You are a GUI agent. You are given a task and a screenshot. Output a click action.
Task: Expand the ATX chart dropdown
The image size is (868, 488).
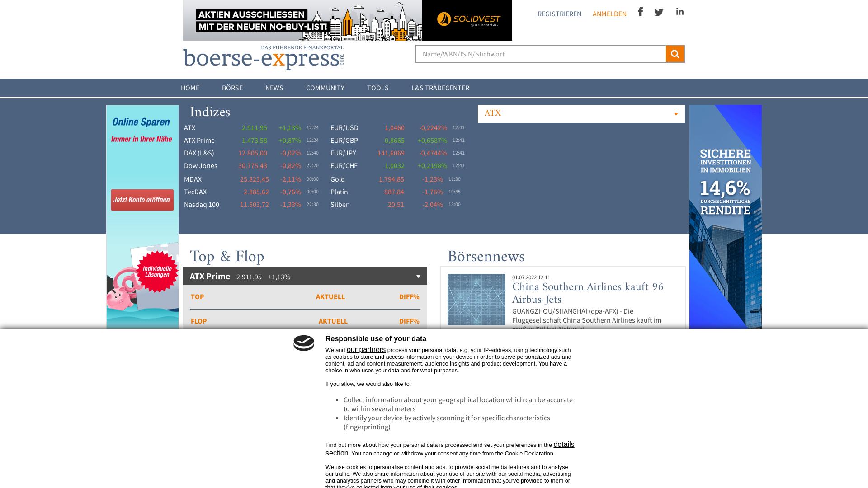[x=581, y=113]
